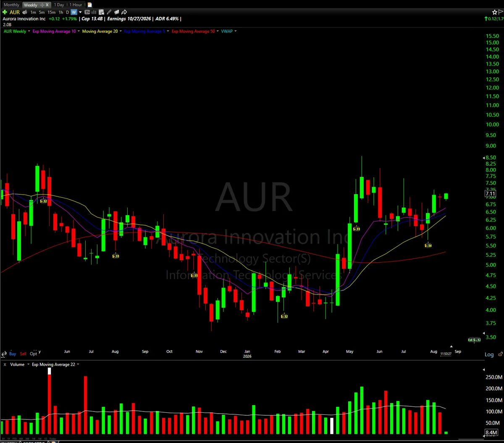The height and width of the screenshot is (443, 504).
Task: Click the text annotation tool icon
Action: tap(87, 12)
